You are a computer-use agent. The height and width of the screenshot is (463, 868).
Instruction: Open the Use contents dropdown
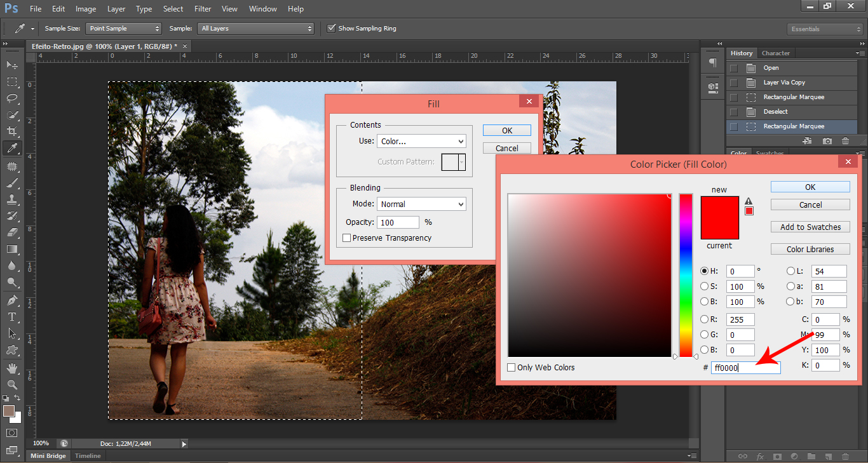click(421, 141)
